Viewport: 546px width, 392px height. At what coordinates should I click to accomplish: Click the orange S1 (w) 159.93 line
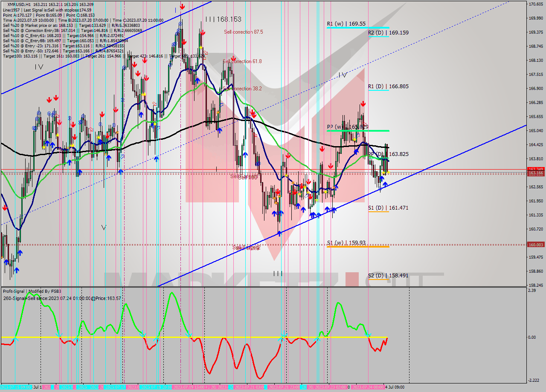357,247
